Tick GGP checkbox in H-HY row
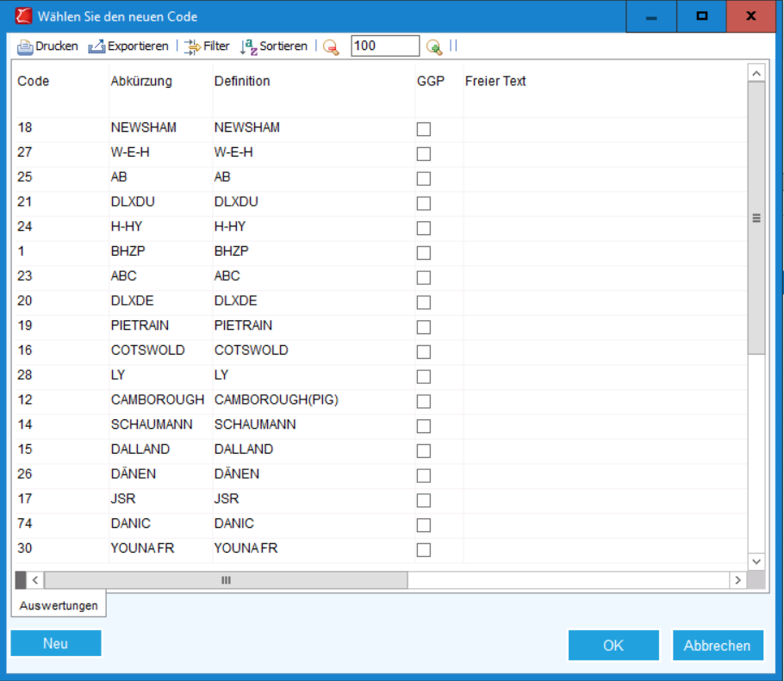Viewport: 784px width, 681px height. coord(424,228)
